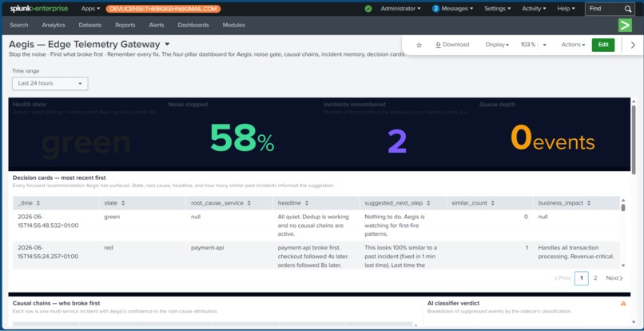Image resolution: width=644 pixels, height=331 pixels.
Task: Click the 2026-06-15T14:55:24.257+01:00 timestamp
Action: pos(48,252)
